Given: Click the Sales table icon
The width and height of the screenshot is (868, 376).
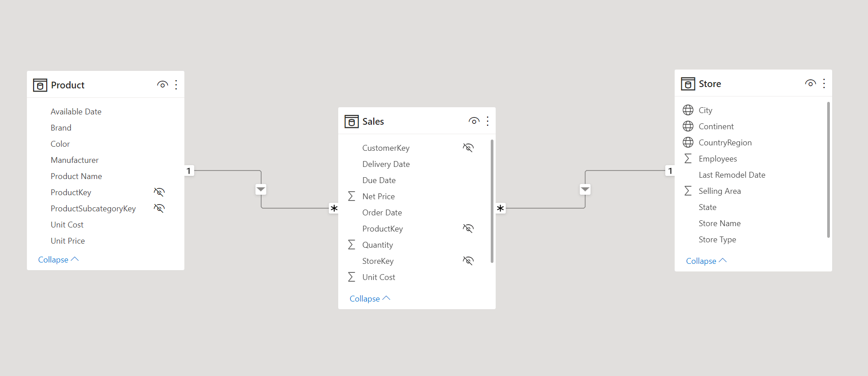Looking at the screenshot, I should coord(351,122).
